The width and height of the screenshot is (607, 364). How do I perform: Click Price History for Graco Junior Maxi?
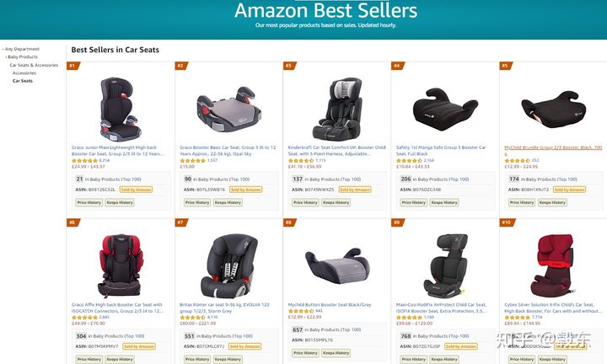tap(89, 202)
